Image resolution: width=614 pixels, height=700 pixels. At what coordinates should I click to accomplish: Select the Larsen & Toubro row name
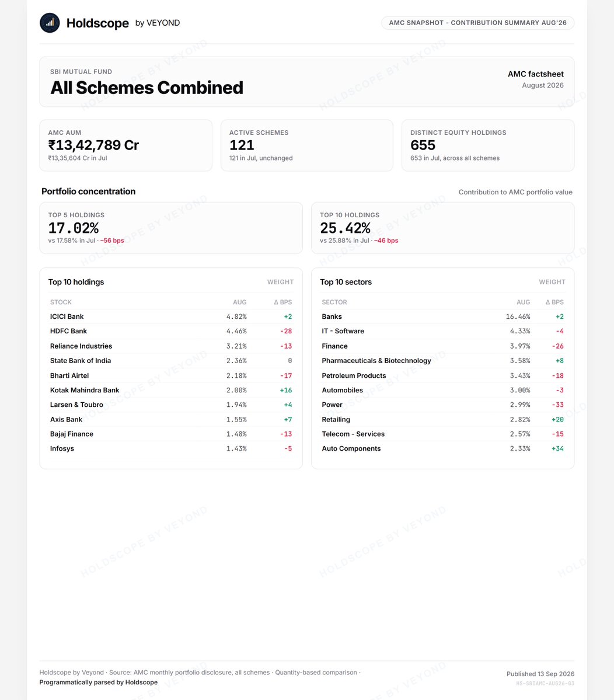(76, 405)
